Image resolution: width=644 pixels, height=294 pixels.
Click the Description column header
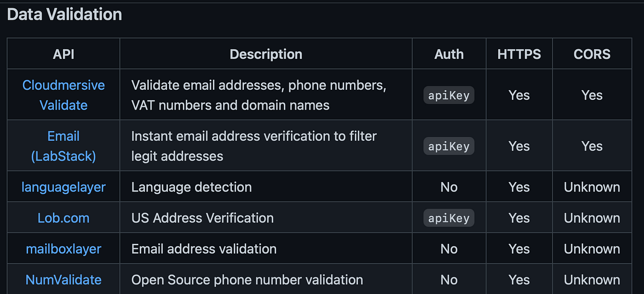tap(266, 54)
